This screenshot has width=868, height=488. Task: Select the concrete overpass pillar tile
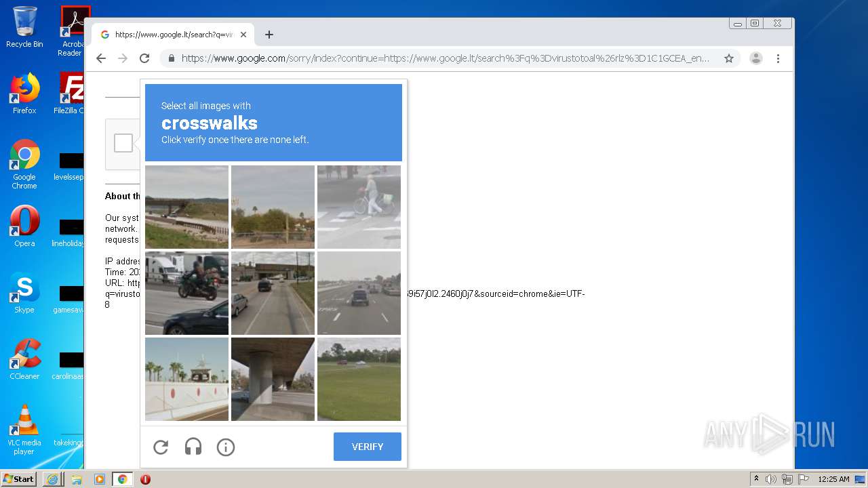pos(273,379)
